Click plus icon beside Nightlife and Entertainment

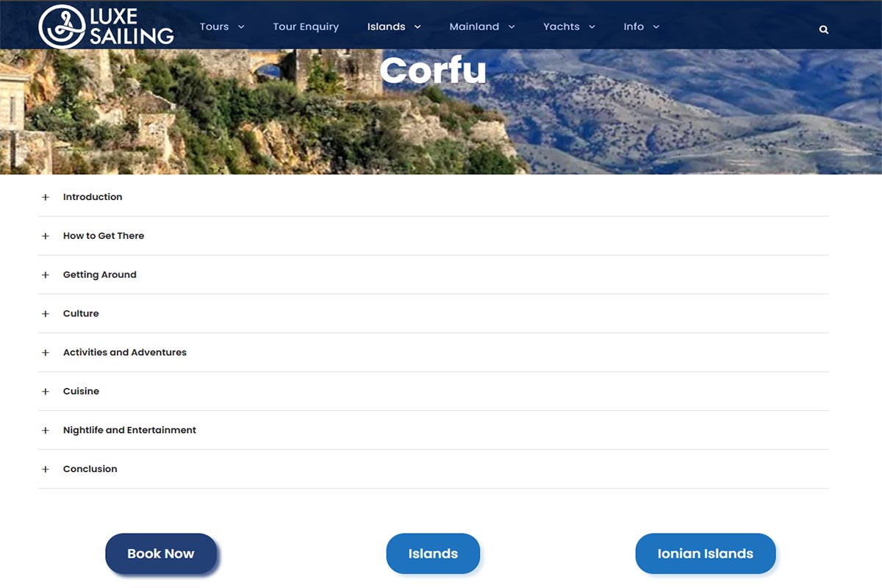point(46,431)
